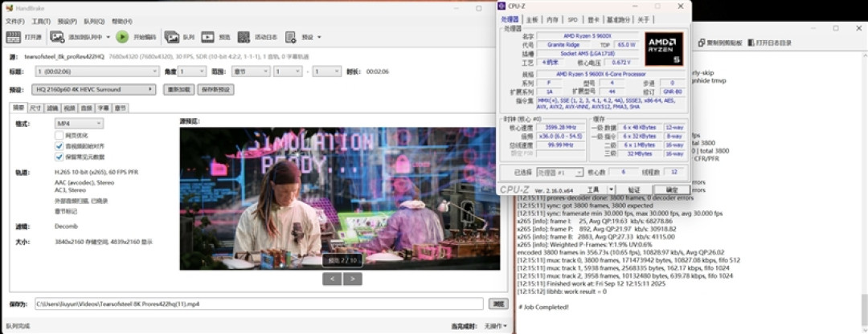Open the Preview (预览) toolbar icon
Viewport: 868px width, 334px height.
207,37
